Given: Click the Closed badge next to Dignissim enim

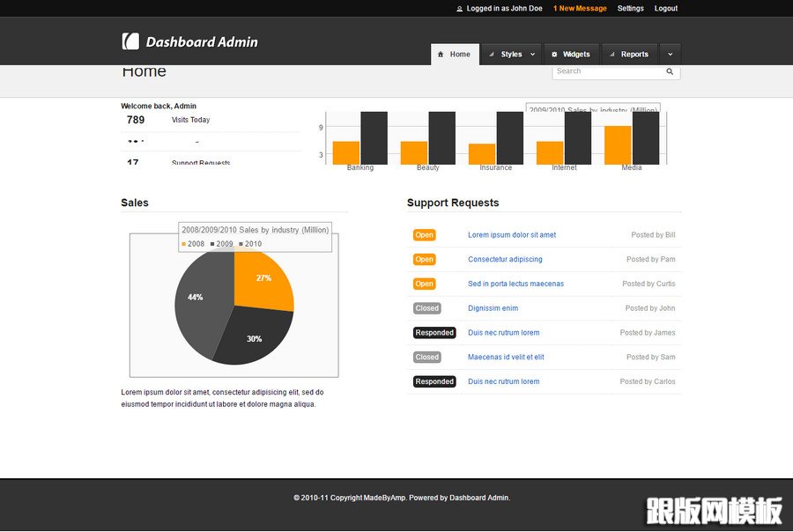Looking at the screenshot, I should (x=426, y=308).
